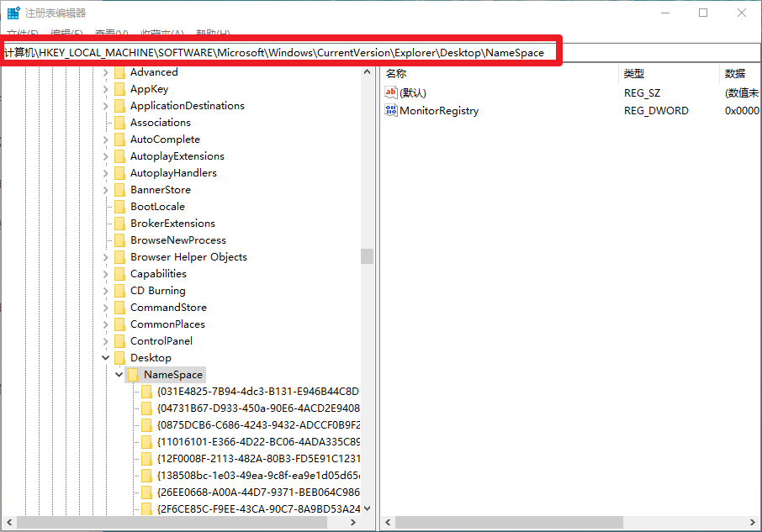762x532 pixels.
Task: Expand the AutoplayHandlers key
Action: click(x=105, y=173)
